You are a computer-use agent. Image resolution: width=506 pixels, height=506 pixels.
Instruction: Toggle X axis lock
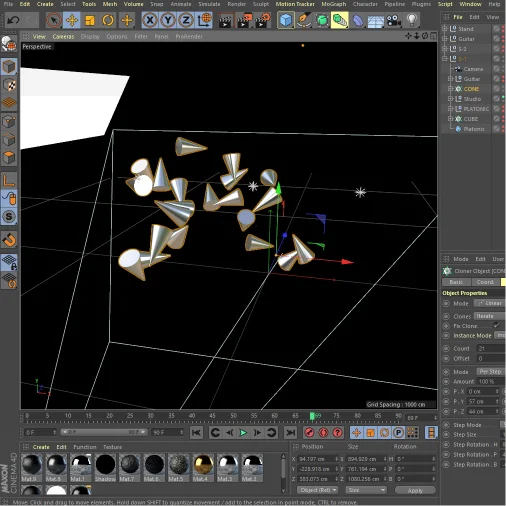point(150,20)
